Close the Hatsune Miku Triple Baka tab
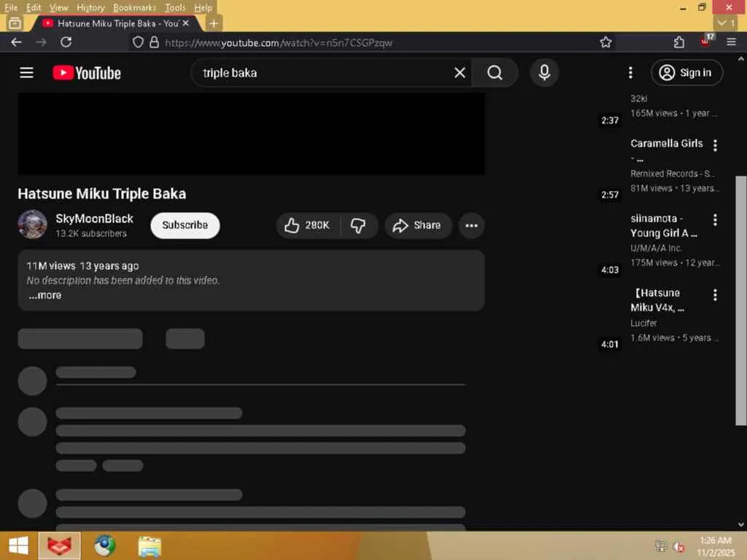747x560 pixels. pyautogui.click(x=186, y=23)
